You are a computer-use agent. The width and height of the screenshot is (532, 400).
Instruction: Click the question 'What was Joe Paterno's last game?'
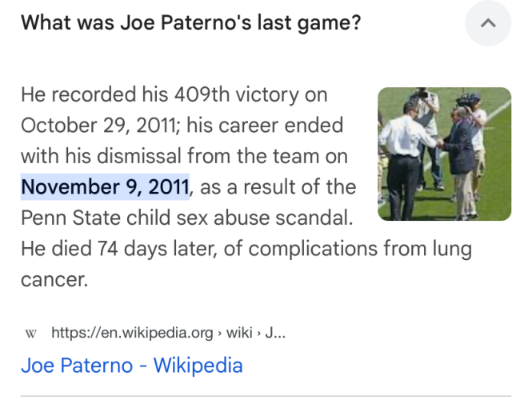point(190,22)
